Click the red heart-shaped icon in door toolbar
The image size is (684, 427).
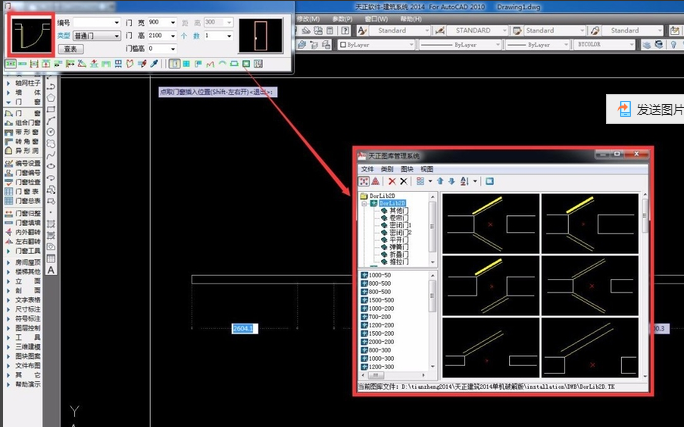coord(130,64)
